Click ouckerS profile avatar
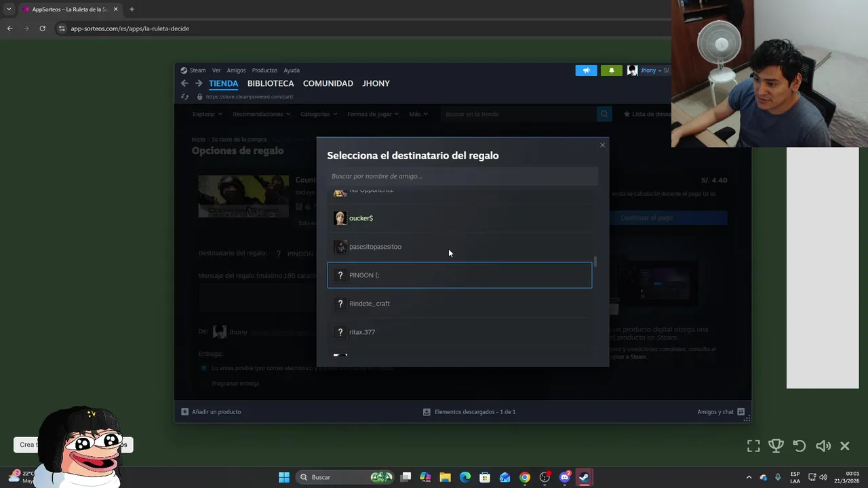 (340, 218)
